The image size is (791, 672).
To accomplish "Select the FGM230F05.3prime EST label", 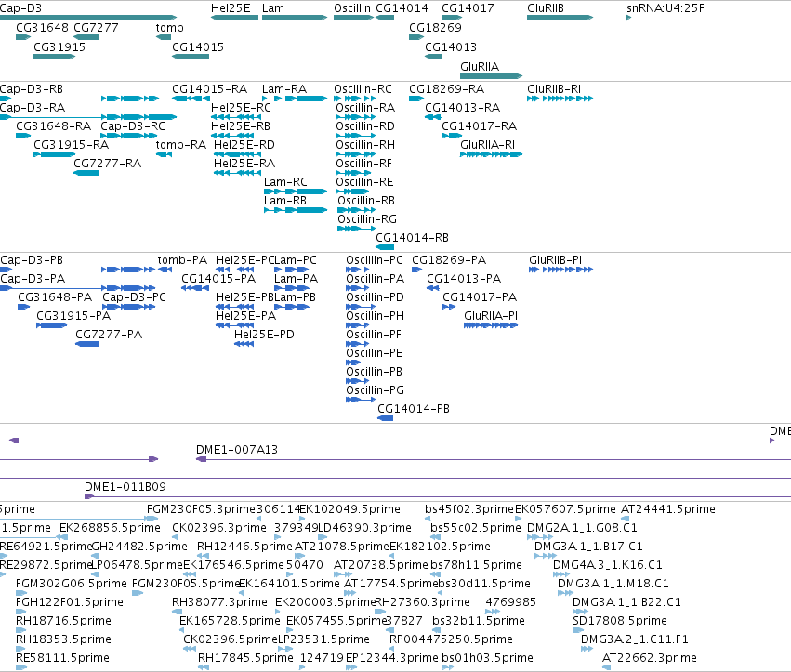I will coord(202,509).
